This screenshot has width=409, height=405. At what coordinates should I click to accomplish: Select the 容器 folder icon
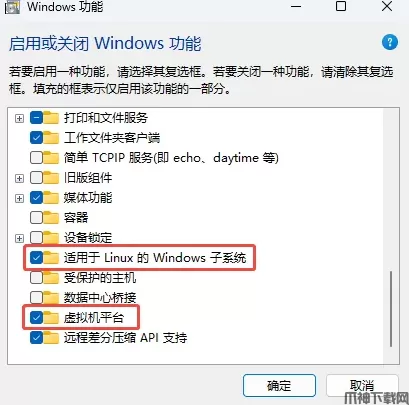coord(51,218)
